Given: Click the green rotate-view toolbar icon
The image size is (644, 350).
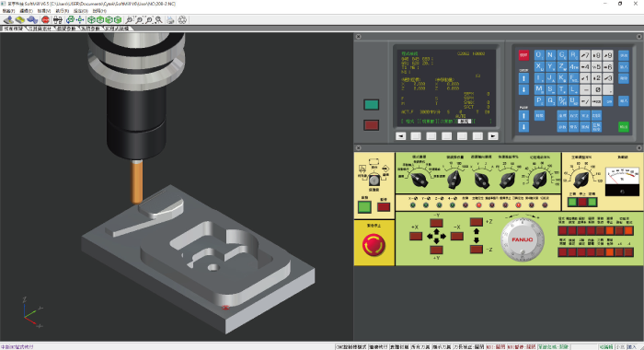Looking at the screenshot, I should (70, 19).
